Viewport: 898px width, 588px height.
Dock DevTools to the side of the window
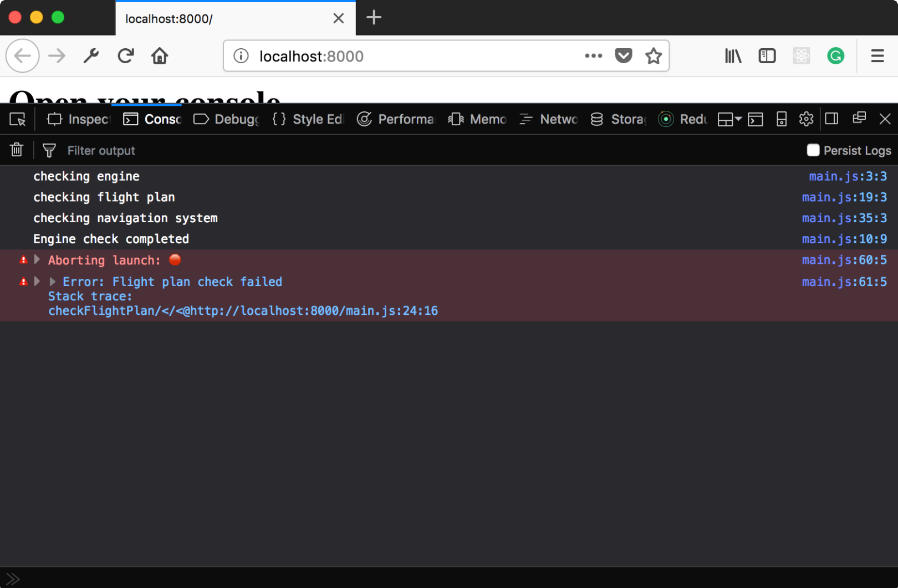pos(831,119)
